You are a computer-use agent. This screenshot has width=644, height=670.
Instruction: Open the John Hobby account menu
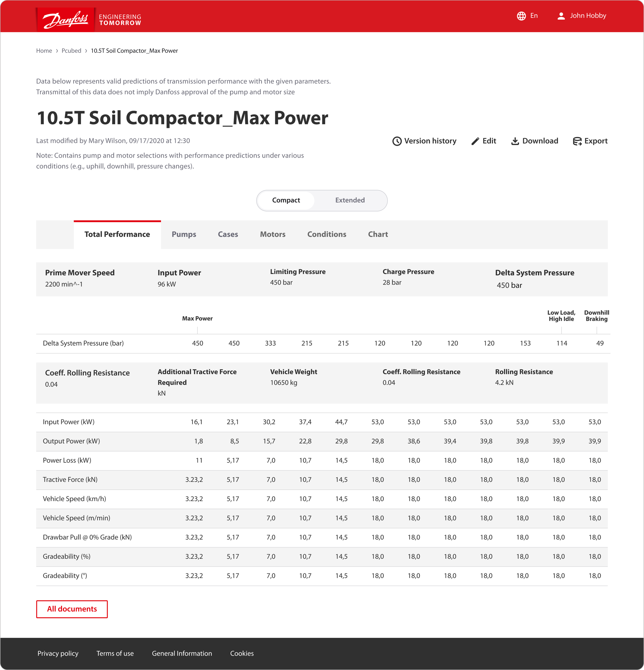click(588, 16)
